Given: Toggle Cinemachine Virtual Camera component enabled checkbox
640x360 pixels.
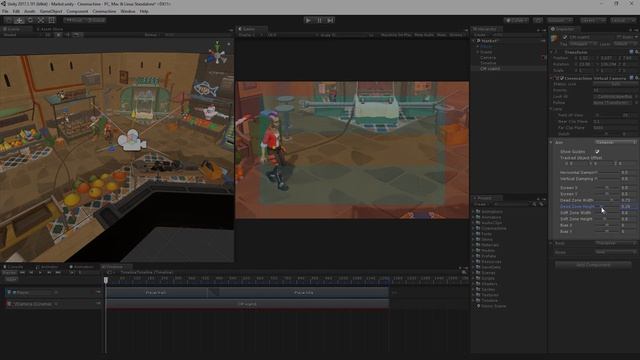Looking at the screenshot, I should click(562, 78).
